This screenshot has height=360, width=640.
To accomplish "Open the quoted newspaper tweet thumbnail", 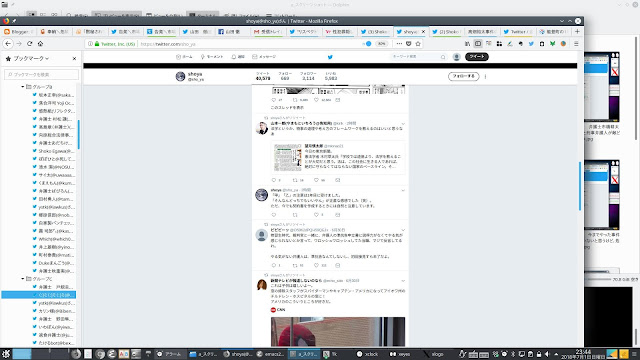I will [288, 158].
